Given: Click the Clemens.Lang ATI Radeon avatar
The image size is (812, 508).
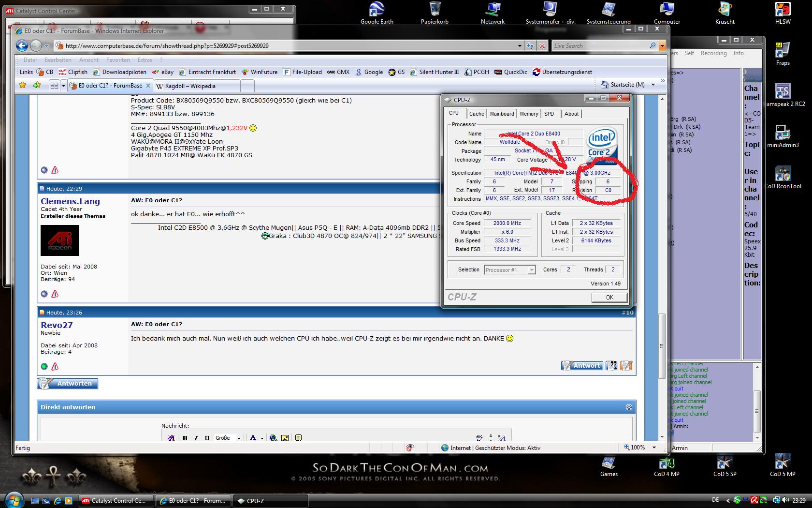Looking at the screenshot, I should (x=60, y=240).
